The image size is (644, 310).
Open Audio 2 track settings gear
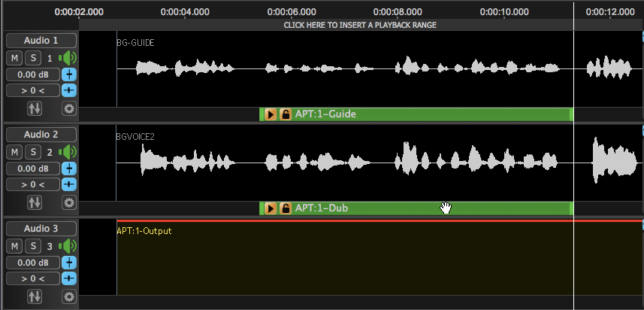click(x=69, y=202)
